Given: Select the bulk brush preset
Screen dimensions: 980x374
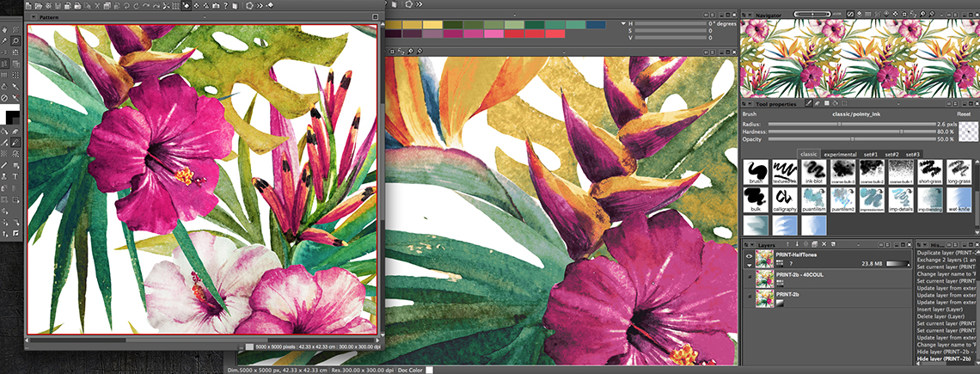Looking at the screenshot, I should [x=755, y=200].
